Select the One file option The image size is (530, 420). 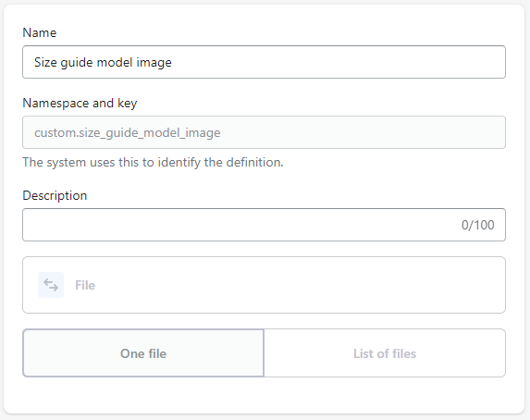[143, 353]
